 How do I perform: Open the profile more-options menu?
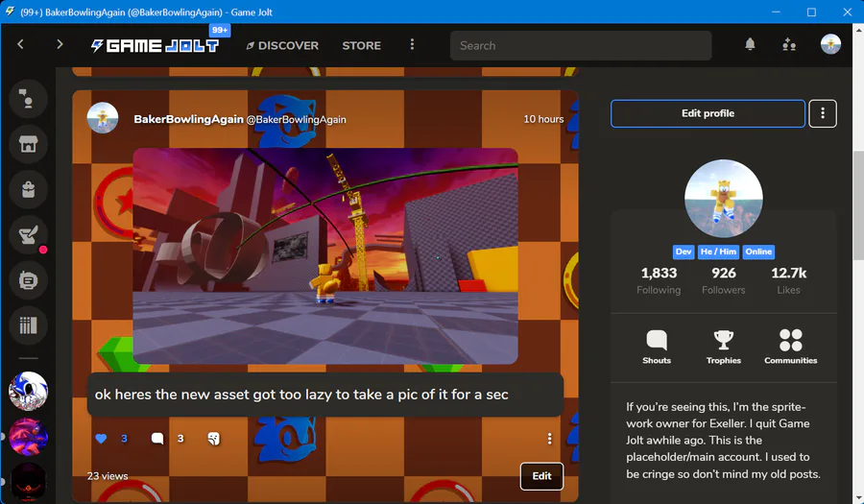[823, 113]
